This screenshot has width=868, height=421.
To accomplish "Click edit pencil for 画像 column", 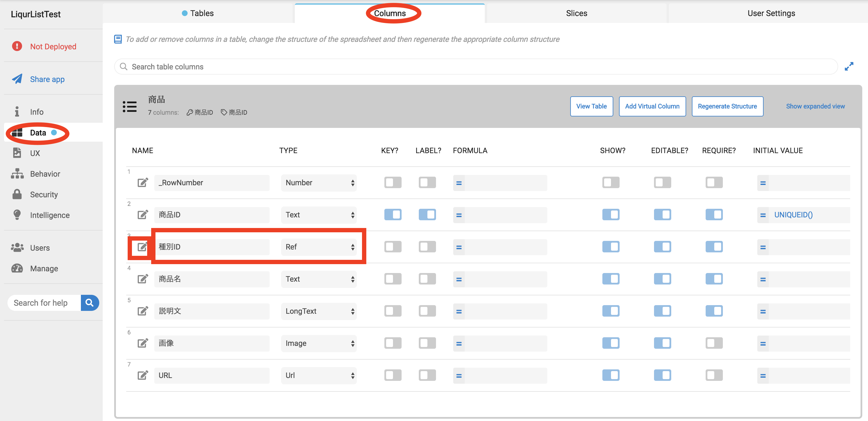I will 142,343.
